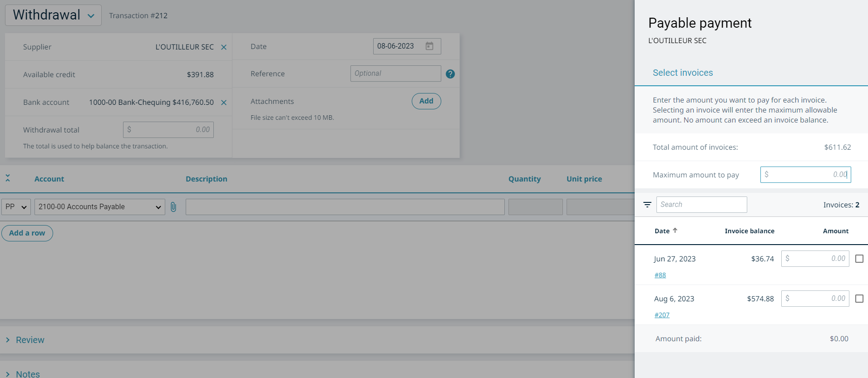
Task: Remove the selected Bank-Chequing account
Action: pos(223,103)
